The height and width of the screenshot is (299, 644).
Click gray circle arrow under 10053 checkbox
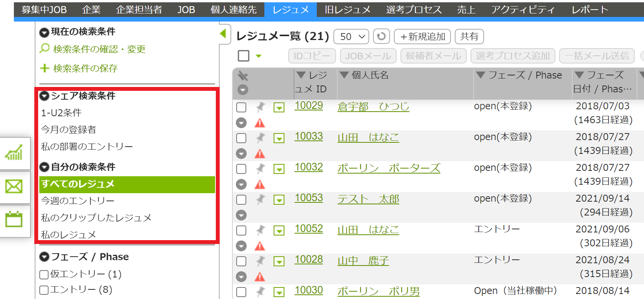click(x=241, y=215)
